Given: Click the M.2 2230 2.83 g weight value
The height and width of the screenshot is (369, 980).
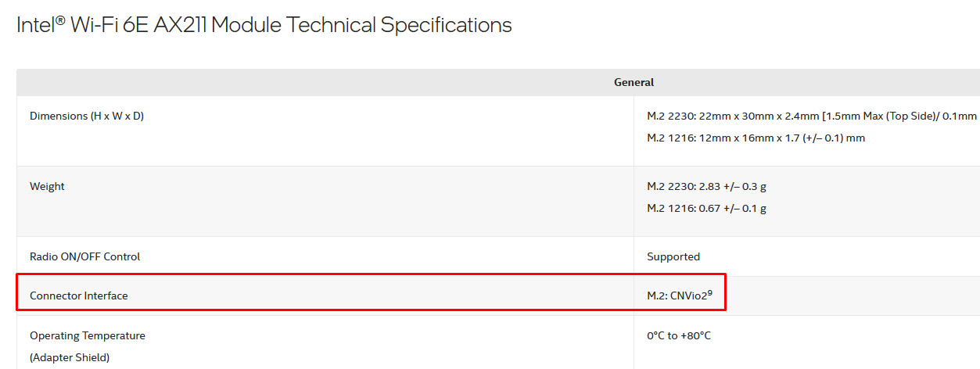Looking at the screenshot, I should coord(706,186).
